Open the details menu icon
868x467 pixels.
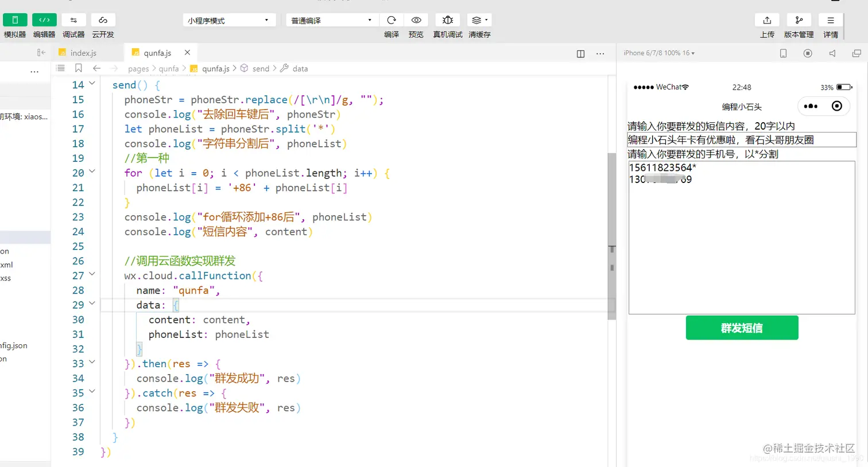pyautogui.click(x=831, y=20)
